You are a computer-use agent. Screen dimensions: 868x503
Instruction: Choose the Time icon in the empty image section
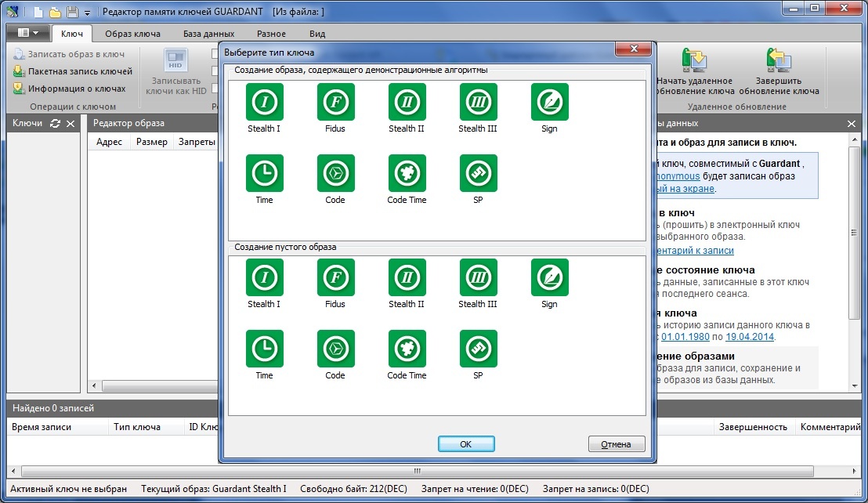pyautogui.click(x=264, y=349)
